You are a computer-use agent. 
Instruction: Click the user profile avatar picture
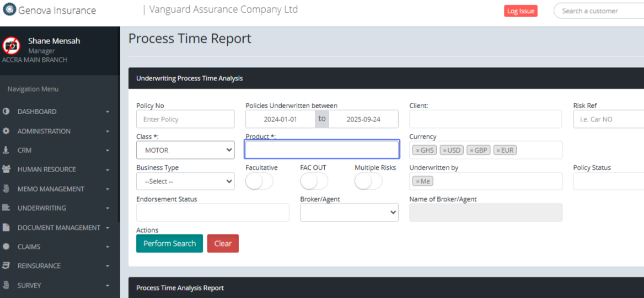pos(12,46)
